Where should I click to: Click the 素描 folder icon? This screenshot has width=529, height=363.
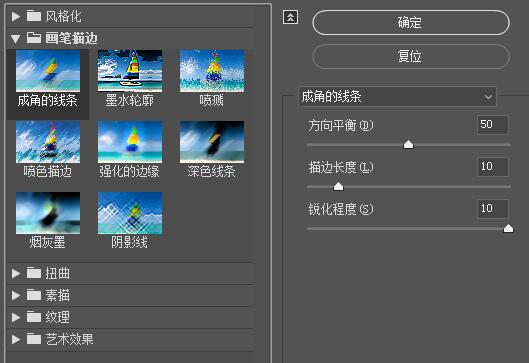point(34,295)
